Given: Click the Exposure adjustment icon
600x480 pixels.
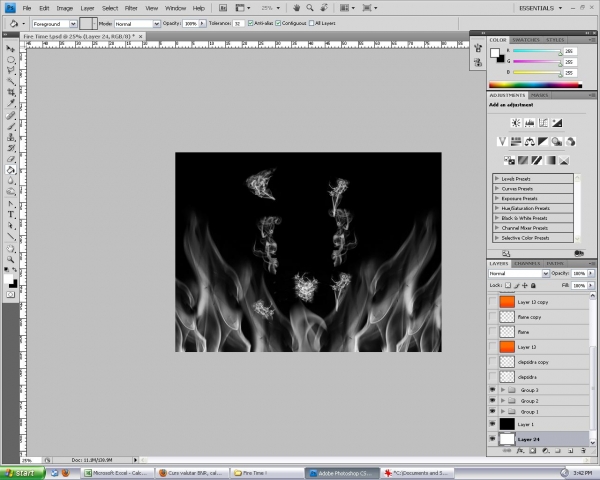Looking at the screenshot, I should (557, 123).
